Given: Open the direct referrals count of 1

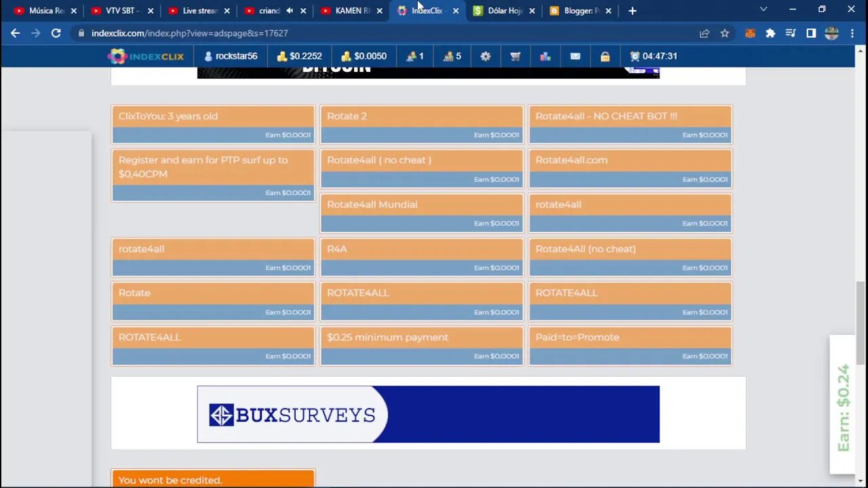Looking at the screenshot, I should click(x=415, y=56).
